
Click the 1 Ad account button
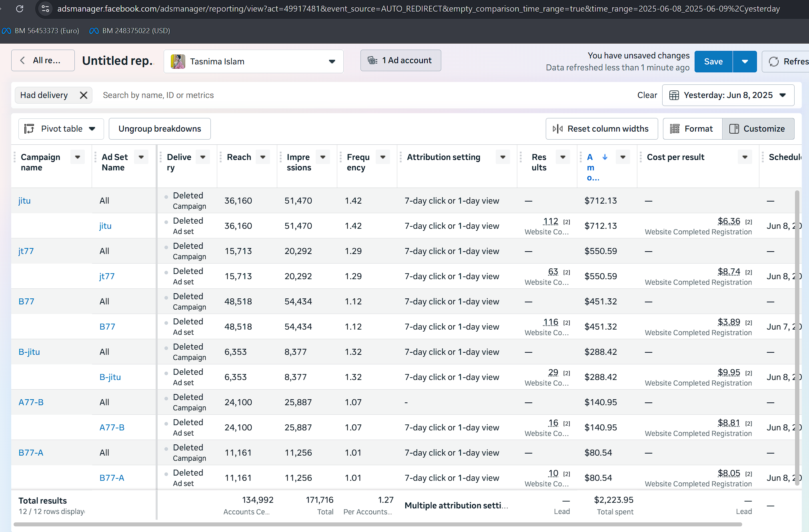click(x=400, y=60)
